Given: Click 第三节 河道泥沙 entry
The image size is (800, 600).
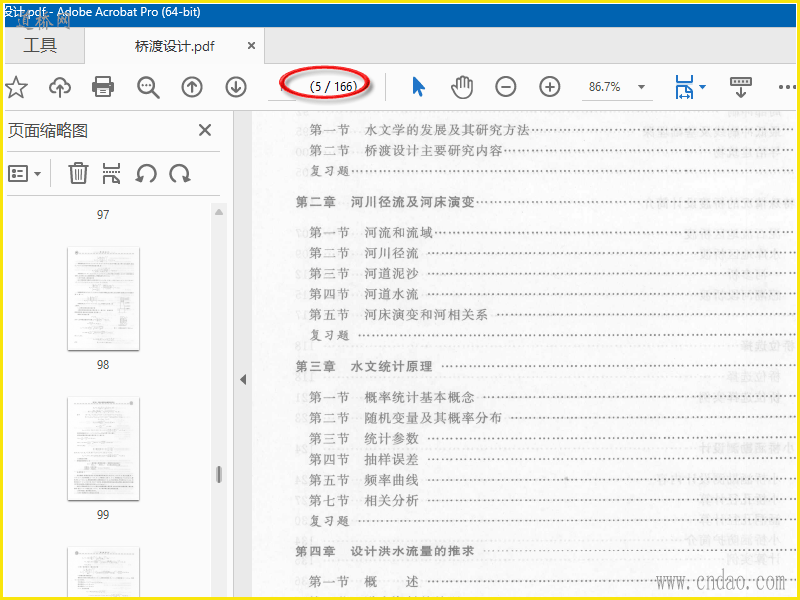Looking at the screenshot, I should 364,273.
